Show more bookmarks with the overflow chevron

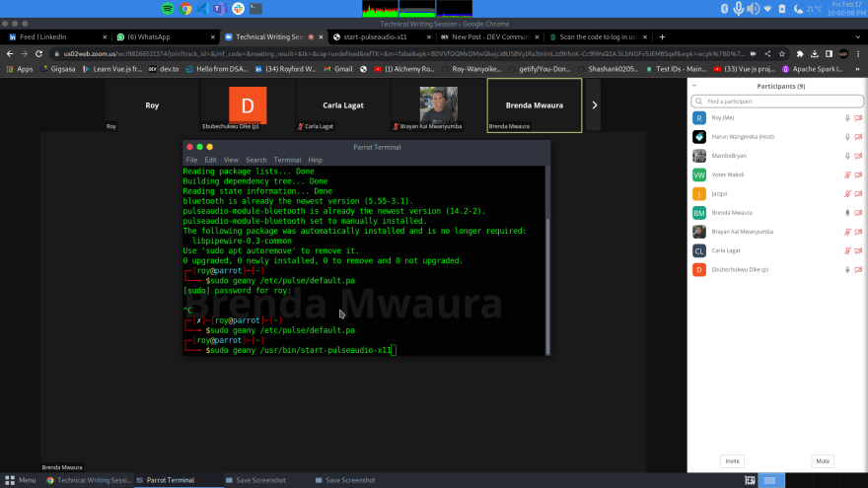click(x=857, y=69)
